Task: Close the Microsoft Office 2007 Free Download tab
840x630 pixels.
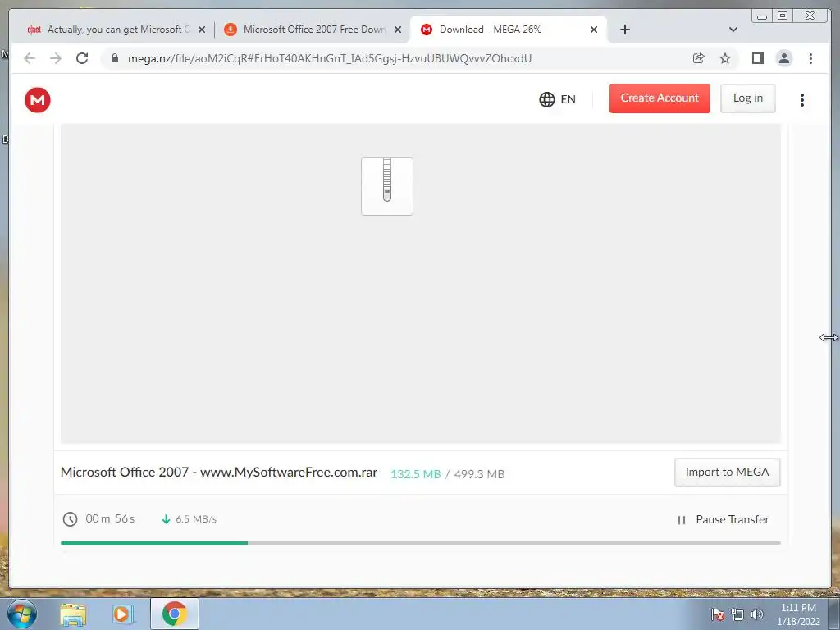Action: pyautogui.click(x=398, y=30)
